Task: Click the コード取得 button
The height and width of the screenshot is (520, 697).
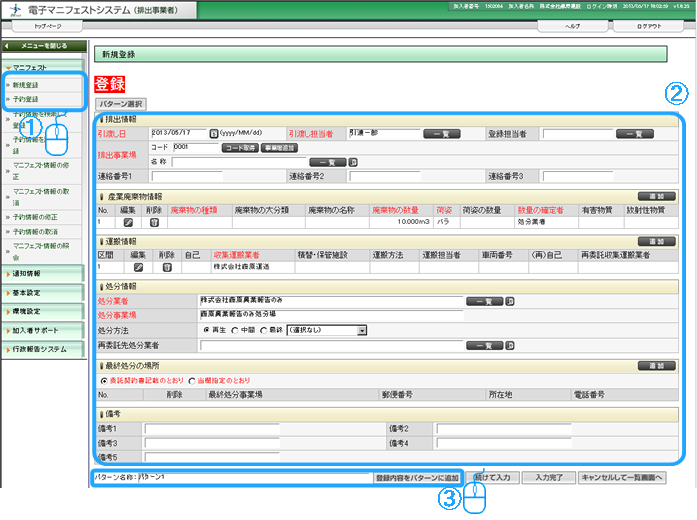Action: coord(240,148)
